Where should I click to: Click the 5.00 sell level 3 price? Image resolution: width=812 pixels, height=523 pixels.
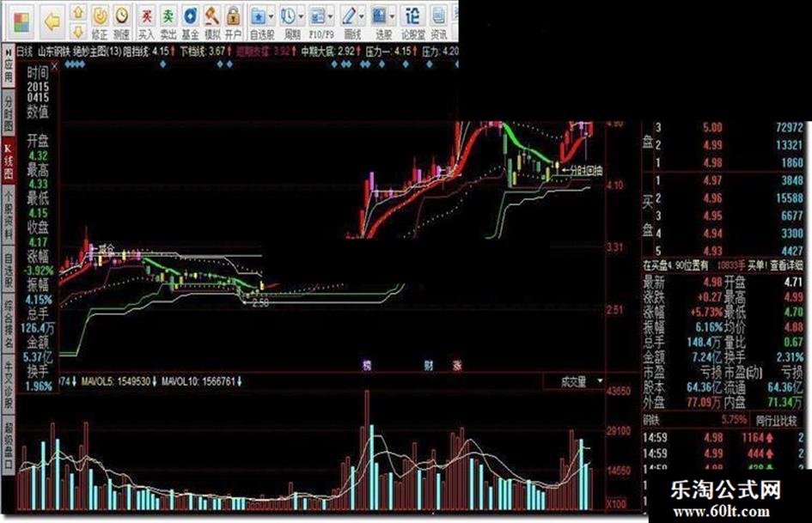(712, 127)
